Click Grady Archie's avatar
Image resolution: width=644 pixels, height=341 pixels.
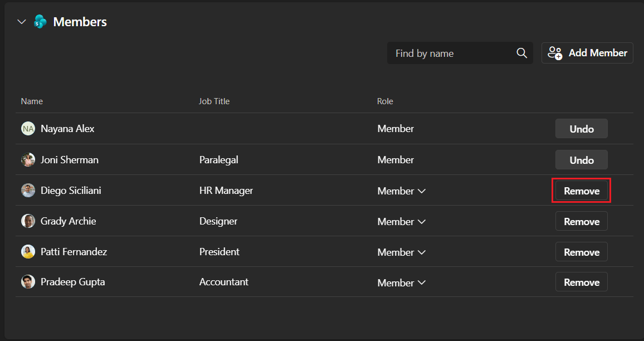28,221
